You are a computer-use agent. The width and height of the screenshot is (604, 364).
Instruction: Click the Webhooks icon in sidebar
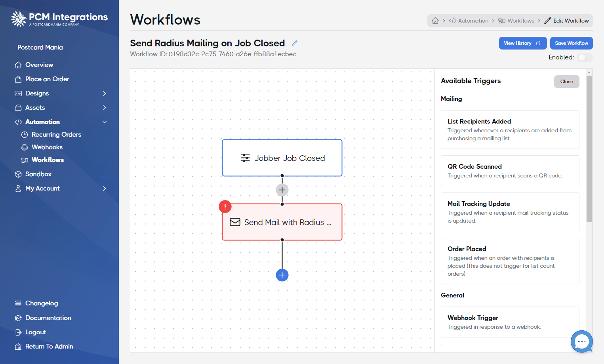25,147
